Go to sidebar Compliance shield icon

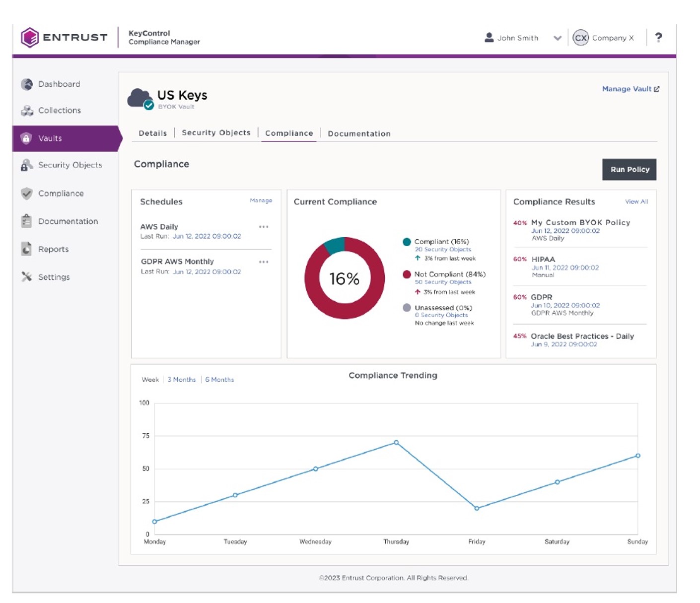(26, 193)
